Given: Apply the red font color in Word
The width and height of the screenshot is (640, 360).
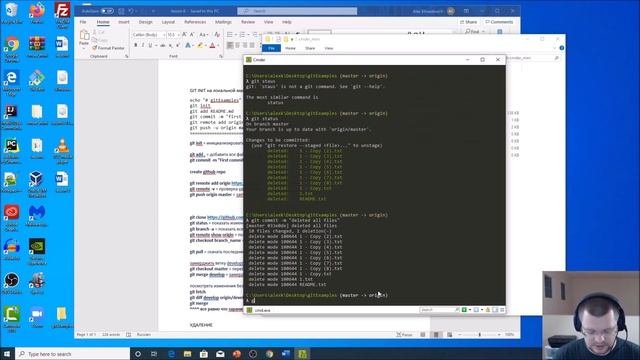Looking at the screenshot, I should coord(212,45).
